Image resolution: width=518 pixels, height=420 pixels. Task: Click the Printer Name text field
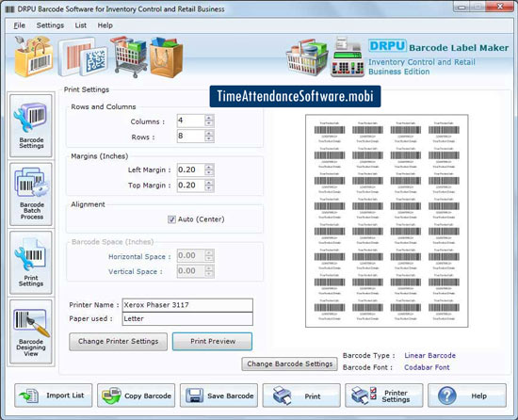[x=187, y=305]
